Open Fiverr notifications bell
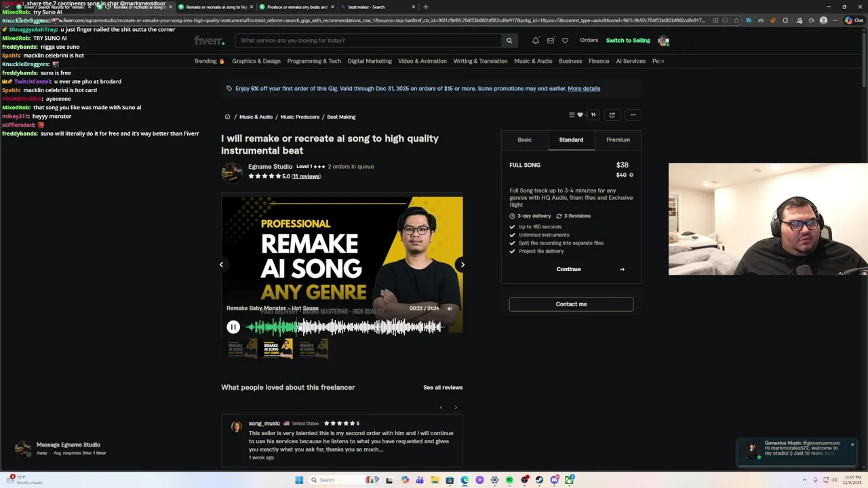The height and width of the screenshot is (488, 868). (x=536, y=41)
